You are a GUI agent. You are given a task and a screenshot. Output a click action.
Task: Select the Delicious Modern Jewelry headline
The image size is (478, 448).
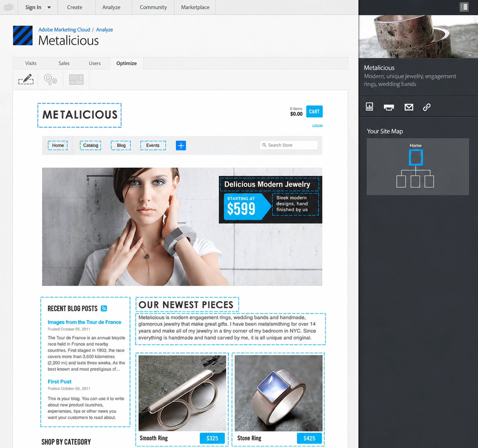tap(269, 184)
